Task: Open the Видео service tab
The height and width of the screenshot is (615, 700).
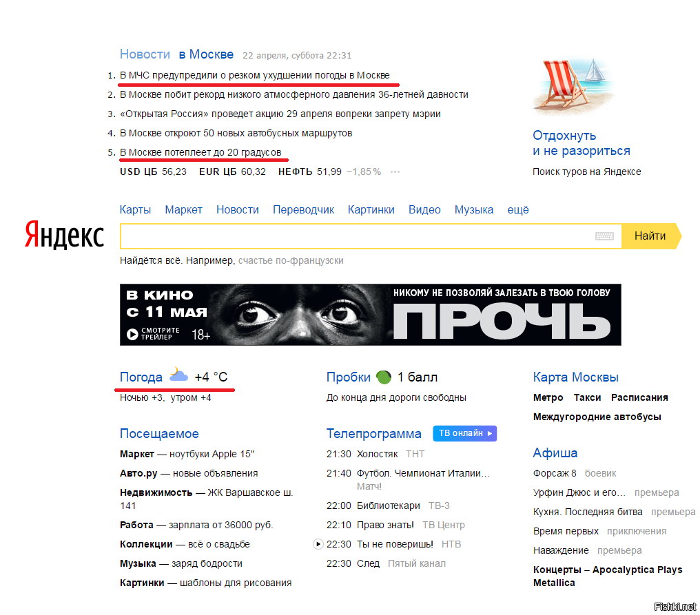Action: tap(424, 210)
